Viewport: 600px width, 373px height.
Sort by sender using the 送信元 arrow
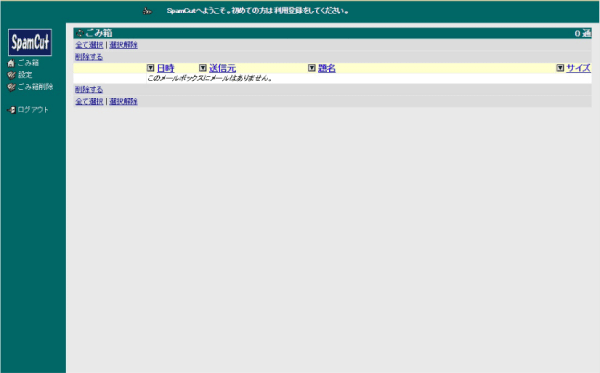(x=203, y=68)
